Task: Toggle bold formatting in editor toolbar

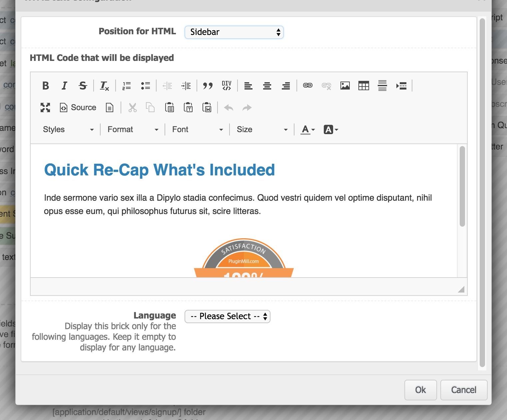Action: click(x=46, y=86)
